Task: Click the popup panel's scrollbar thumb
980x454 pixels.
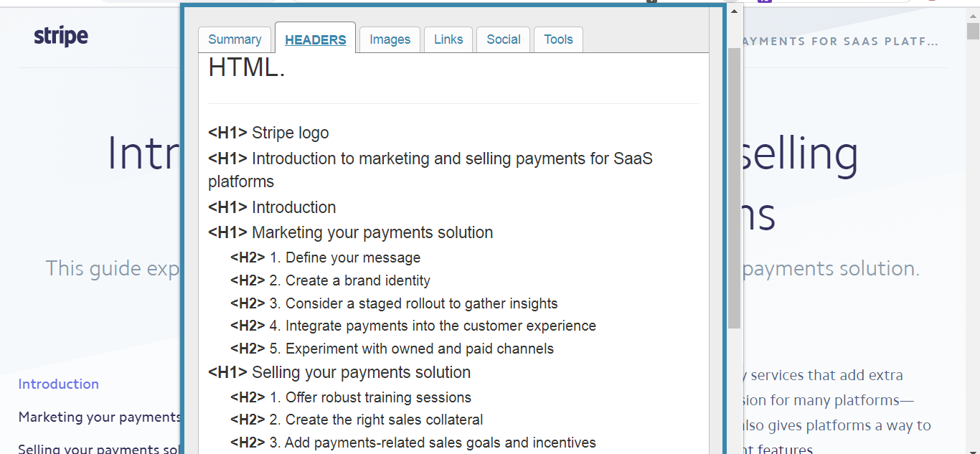Action: (734, 186)
